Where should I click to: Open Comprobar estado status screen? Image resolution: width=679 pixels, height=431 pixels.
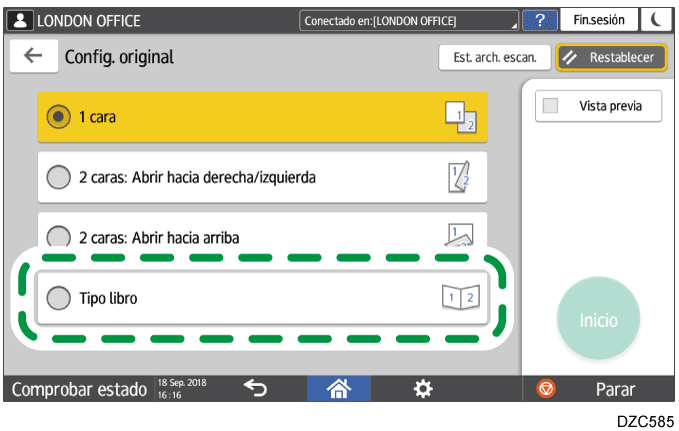click(78, 389)
